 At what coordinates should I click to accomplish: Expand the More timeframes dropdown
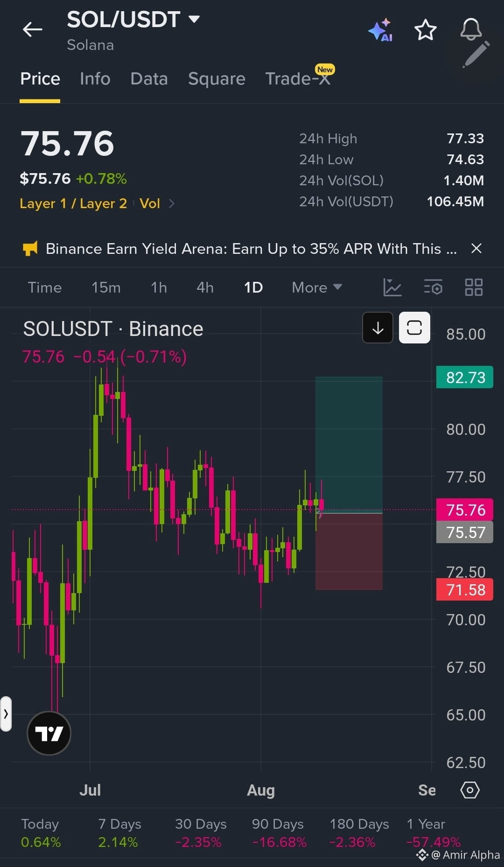tap(317, 287)
